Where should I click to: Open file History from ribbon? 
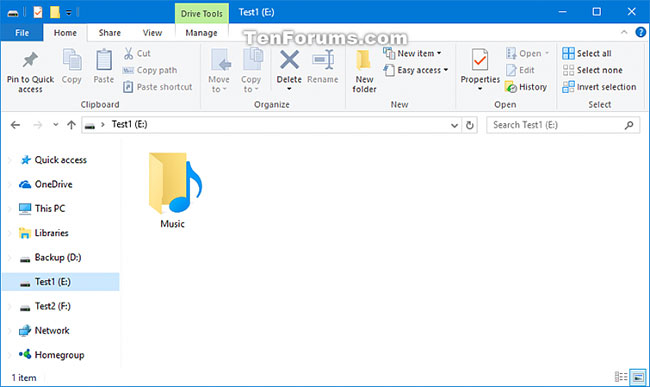point(526,87)
